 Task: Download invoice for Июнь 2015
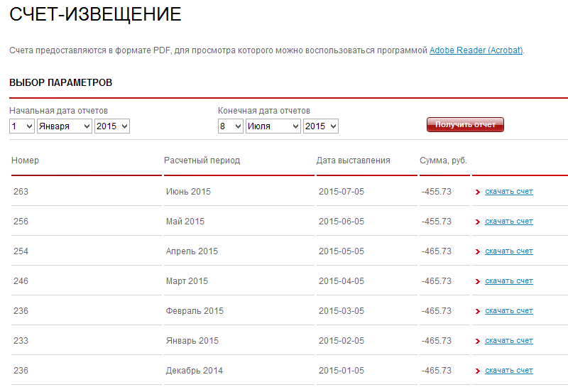508,192
